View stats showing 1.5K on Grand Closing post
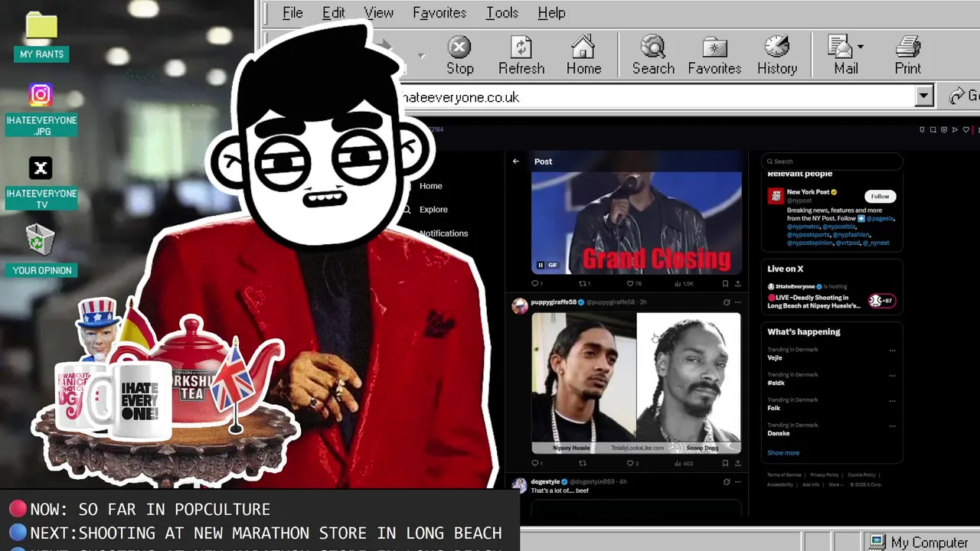Screen dimensions: 980x551 click(684, 284)
